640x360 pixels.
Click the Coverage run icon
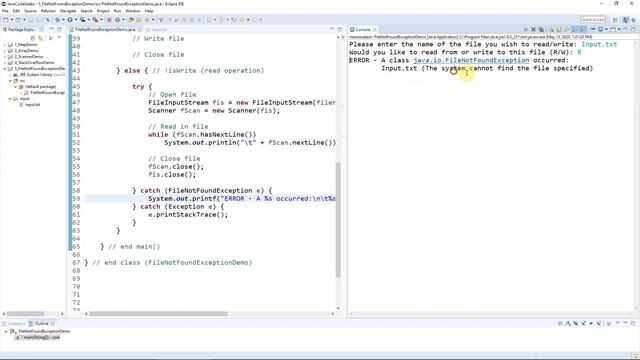point(82,20)
